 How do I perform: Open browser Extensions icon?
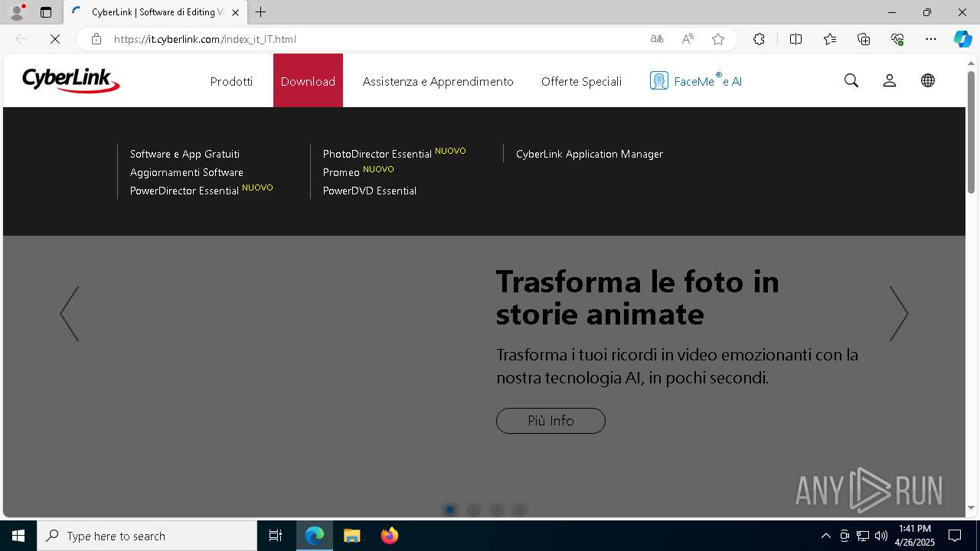759,39
